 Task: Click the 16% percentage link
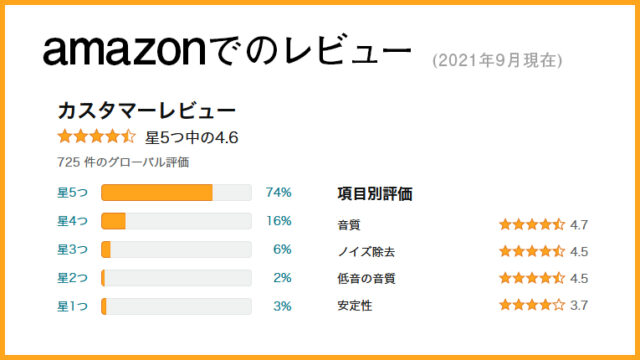[278, 221]
